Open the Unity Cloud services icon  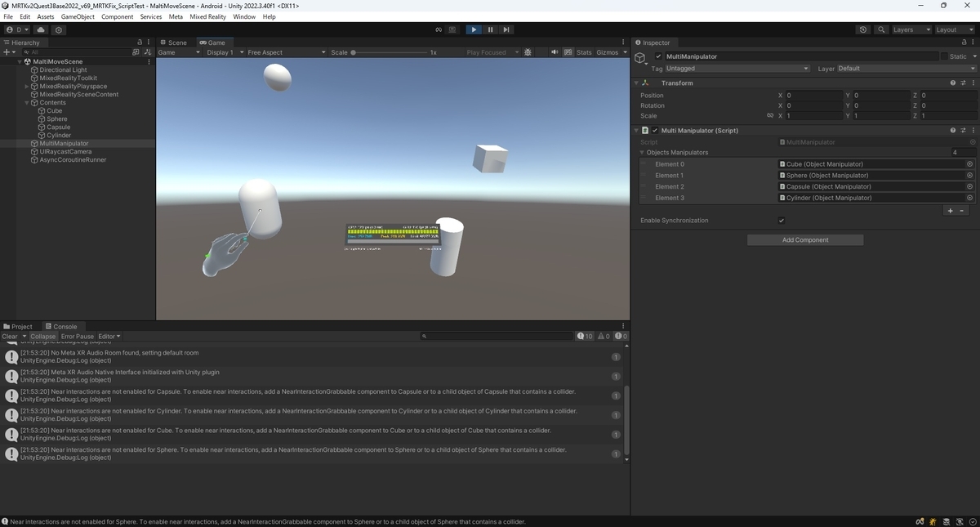click(x=41, y=29)
